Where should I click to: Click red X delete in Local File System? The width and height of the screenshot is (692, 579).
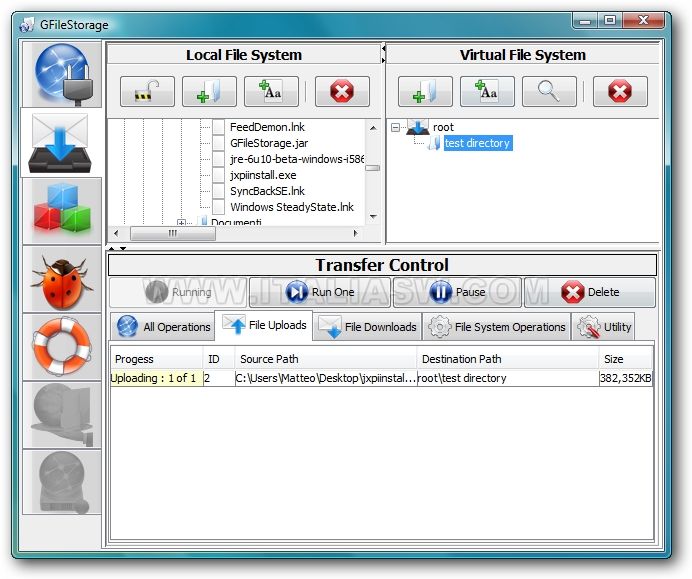[342, 91]
